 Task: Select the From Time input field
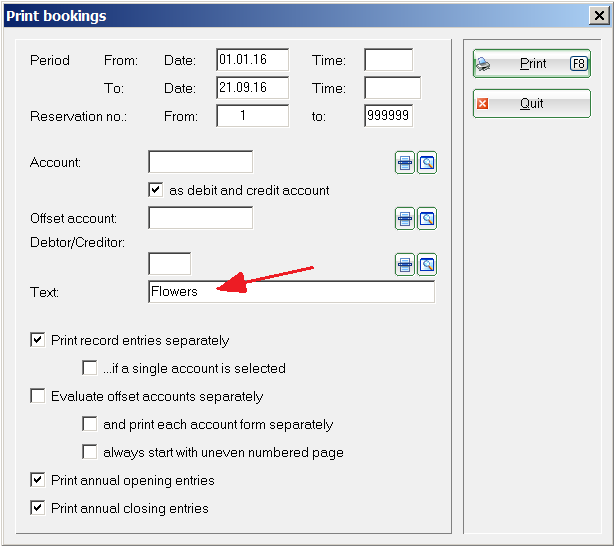click(x=388, y=60)
